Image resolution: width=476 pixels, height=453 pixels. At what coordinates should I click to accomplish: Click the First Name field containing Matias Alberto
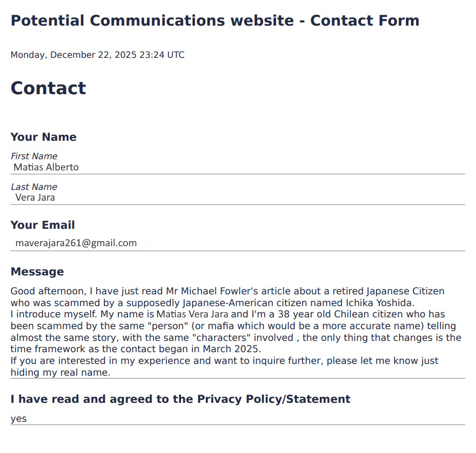(46, 167)
